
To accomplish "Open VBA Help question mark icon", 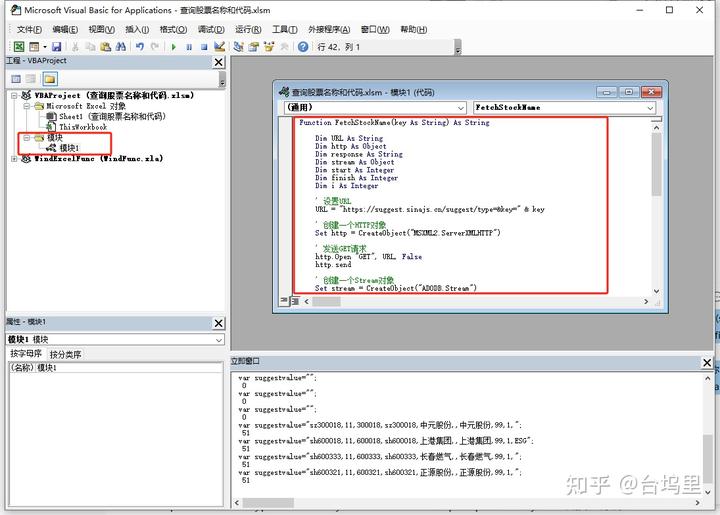I will (303, 46).
